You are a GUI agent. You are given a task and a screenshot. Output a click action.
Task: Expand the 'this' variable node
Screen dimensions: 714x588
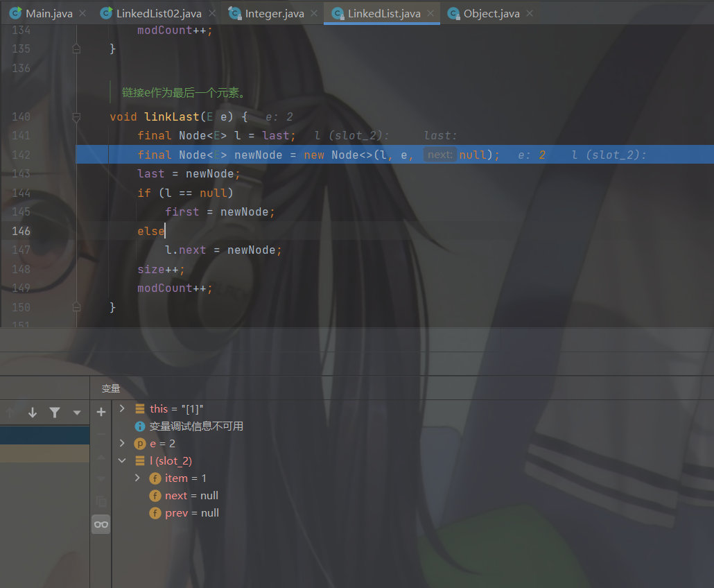[x=123, y=408]
